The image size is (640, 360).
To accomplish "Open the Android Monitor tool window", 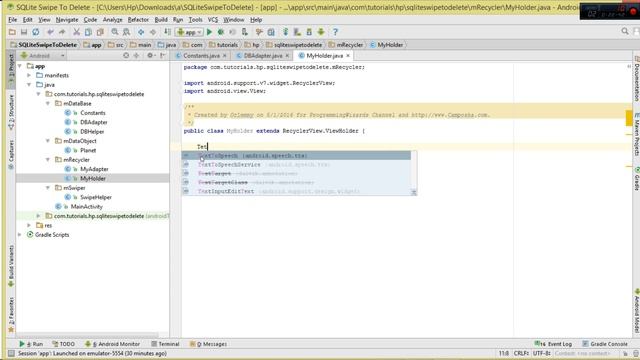I will [x=112, y=344].
